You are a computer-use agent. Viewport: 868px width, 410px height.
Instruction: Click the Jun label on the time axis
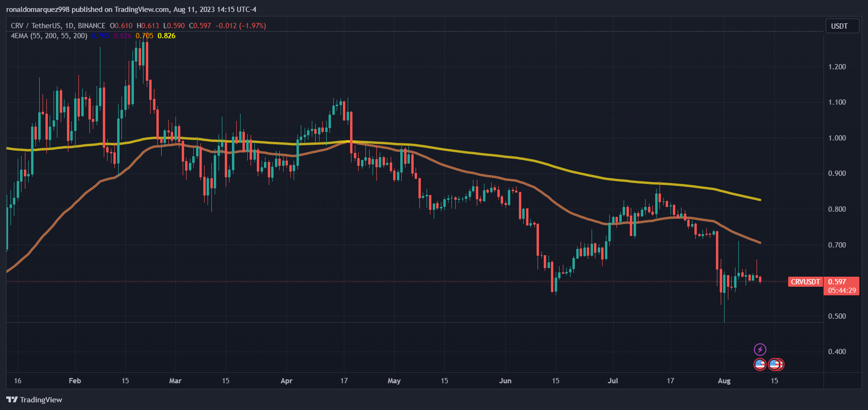pyautogui.click(x=505, y=381)
